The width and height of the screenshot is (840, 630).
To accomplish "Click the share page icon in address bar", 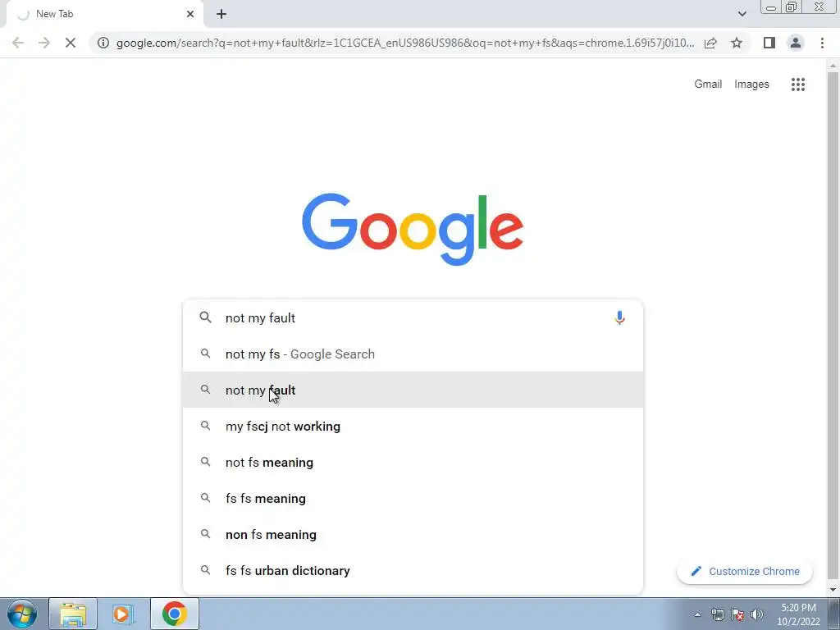I will tap(710, 43).
